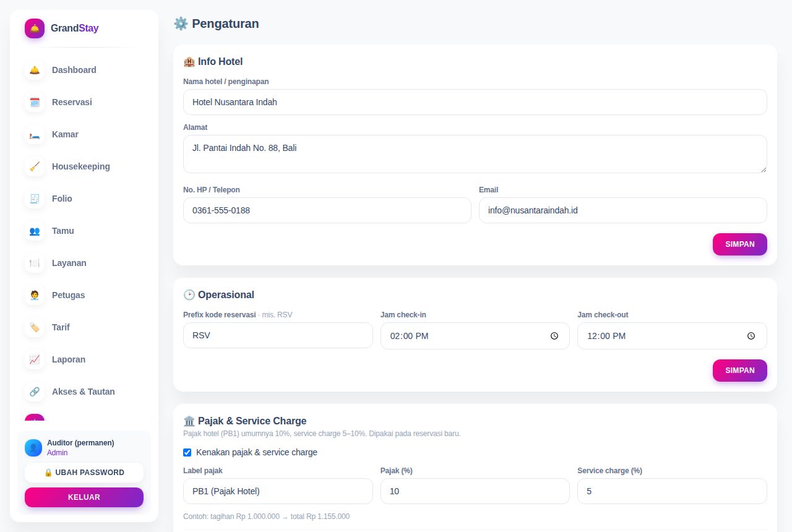This screenshot has height=532, width=792.
Task: Click the Info Hotel section heading
Action: 213,62
